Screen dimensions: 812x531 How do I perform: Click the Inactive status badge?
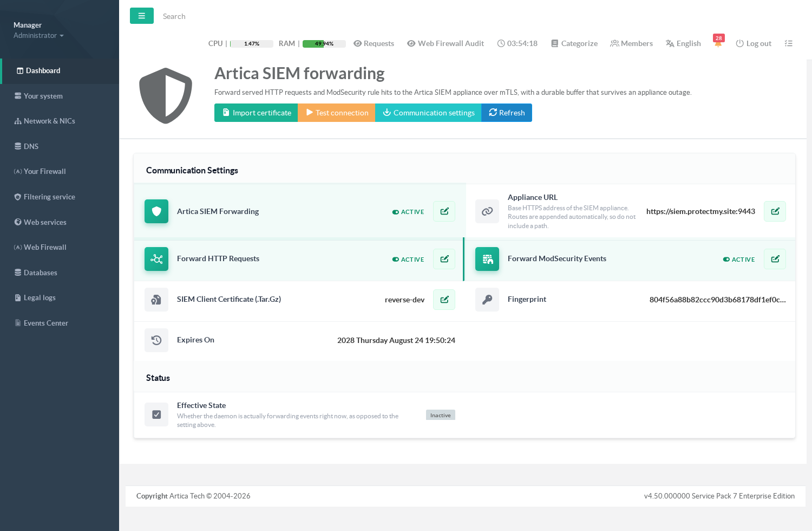[x=441, y=415]
